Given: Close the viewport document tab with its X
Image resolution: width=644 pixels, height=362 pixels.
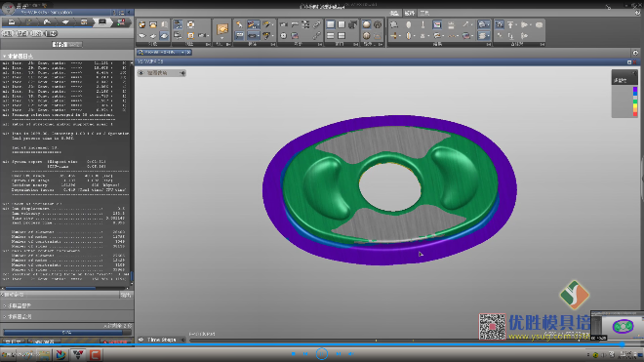Looking at the screenshot, I should [188, 52].
